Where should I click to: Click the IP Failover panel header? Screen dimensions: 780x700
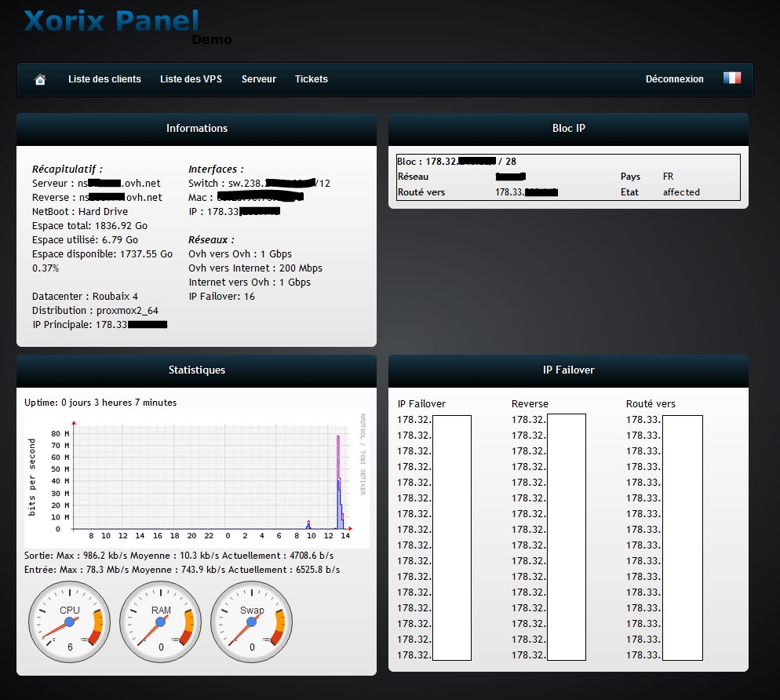pyautogui.click(x=568, y=370)
